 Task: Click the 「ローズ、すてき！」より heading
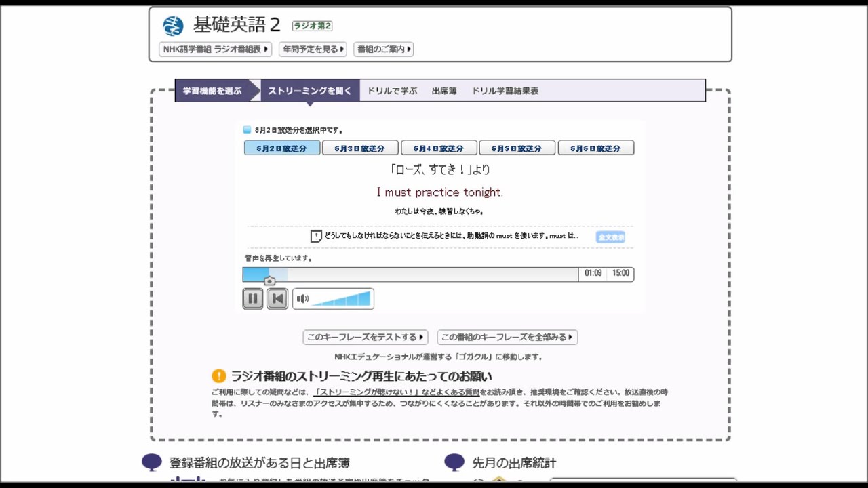pyautogui.click(x=439, y=169)
